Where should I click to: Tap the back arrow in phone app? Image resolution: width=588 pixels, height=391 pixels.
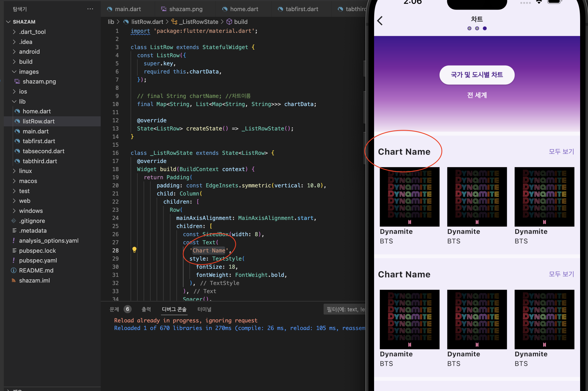[x=380, y=21]
